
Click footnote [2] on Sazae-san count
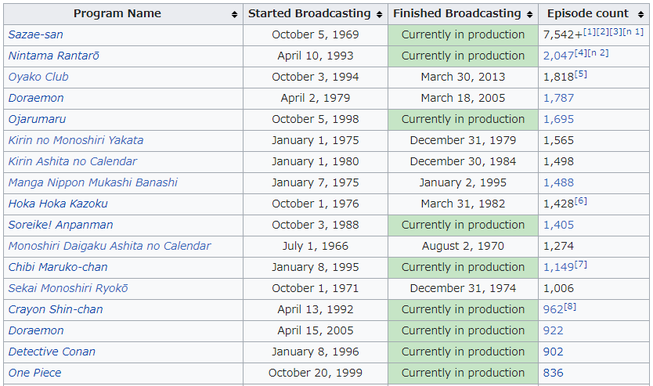603,32
